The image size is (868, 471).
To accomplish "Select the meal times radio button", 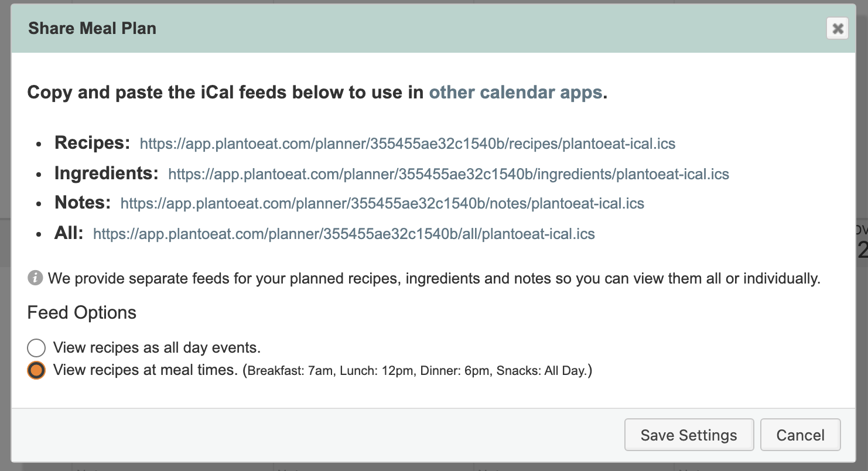I will tap(36, 370).
